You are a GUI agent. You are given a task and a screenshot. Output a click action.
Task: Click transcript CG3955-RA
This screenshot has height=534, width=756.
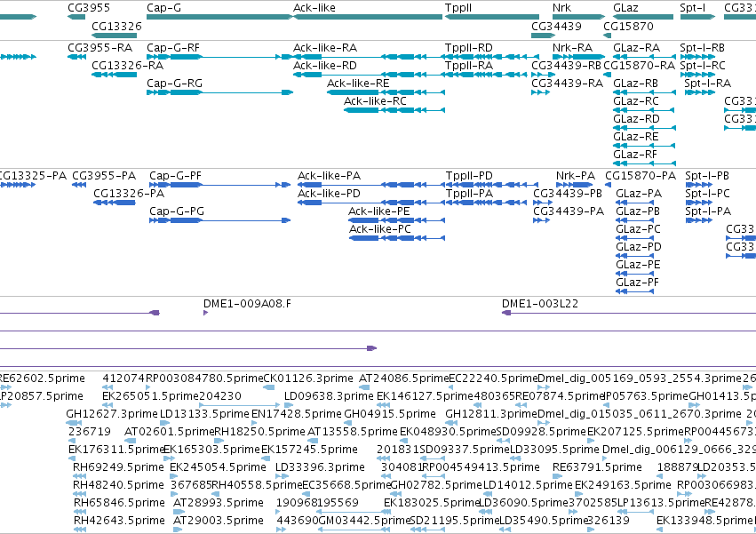tap(76, 57)
